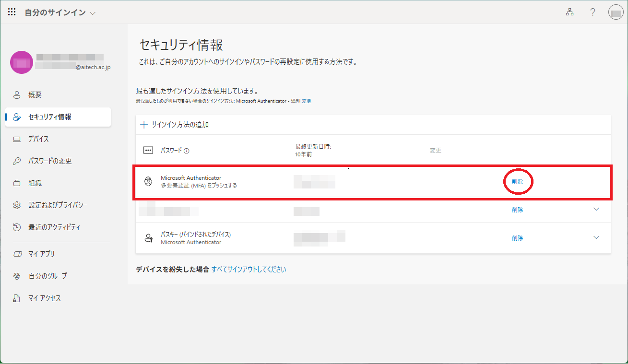Click 変更 in the パスワード row
The height and width of the screenshot is (364, 628).
coord(435,150)
